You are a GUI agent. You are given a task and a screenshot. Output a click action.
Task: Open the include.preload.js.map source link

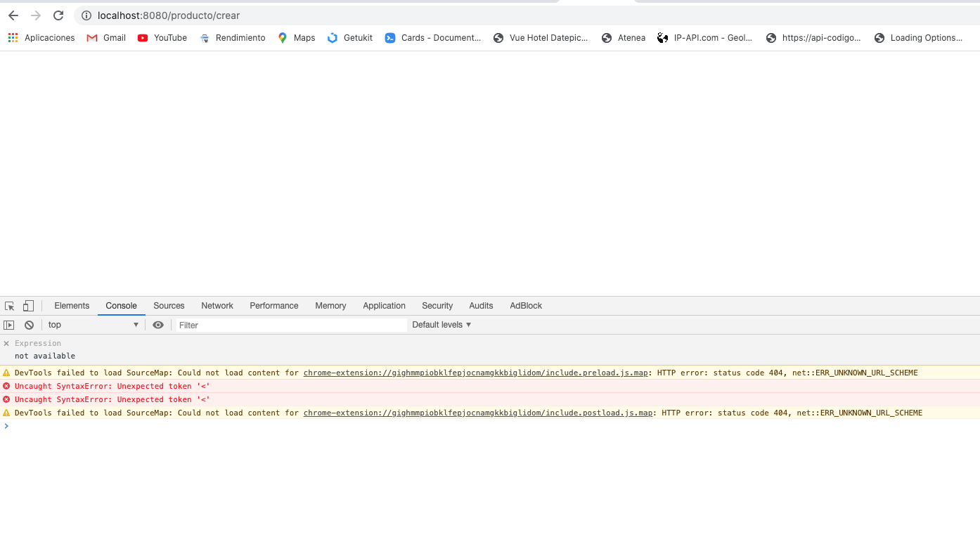point(476,373)
